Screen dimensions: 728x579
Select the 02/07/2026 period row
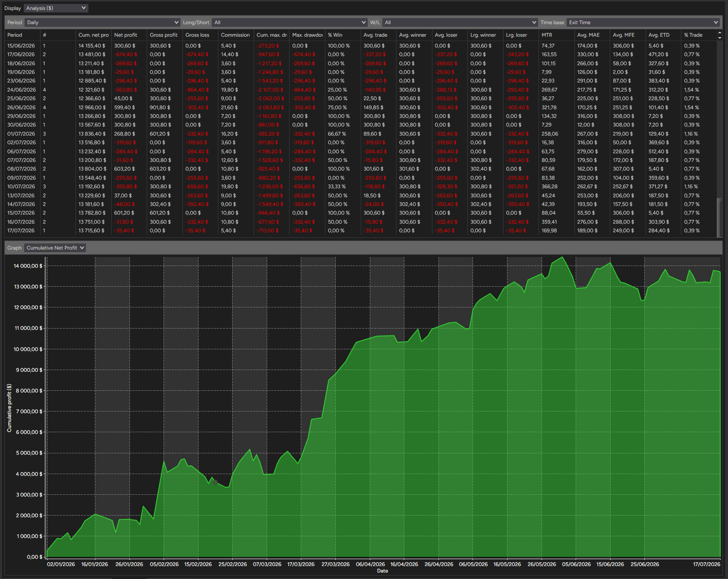(x=361, y=142)
